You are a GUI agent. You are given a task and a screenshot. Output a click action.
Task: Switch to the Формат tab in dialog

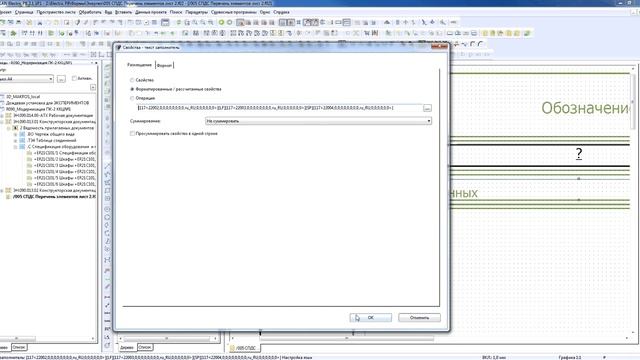164,65
